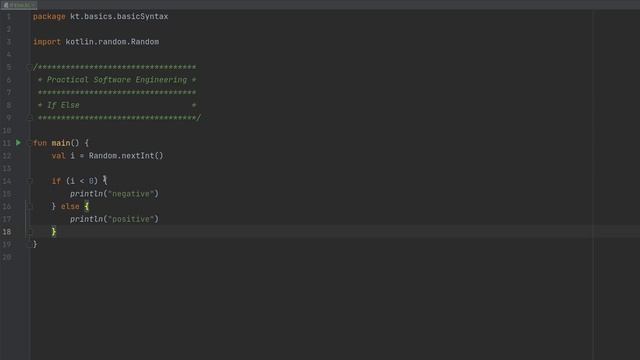Image resolution: width=640 pixels, height=360 pixels.
Task: Click the highlighted closing brace on line 18
Action: click(x=53, y=232)
